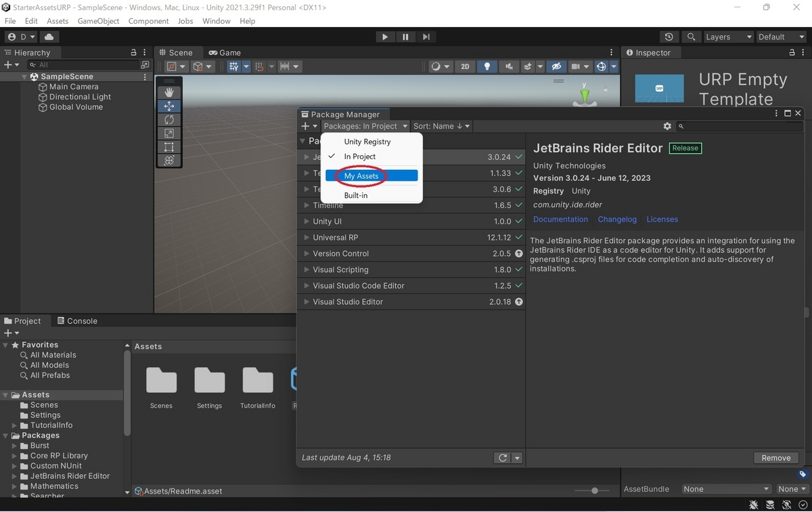812x512 pixels.
Task: Click the refresh packages button
Action: (x=503, y=458)
